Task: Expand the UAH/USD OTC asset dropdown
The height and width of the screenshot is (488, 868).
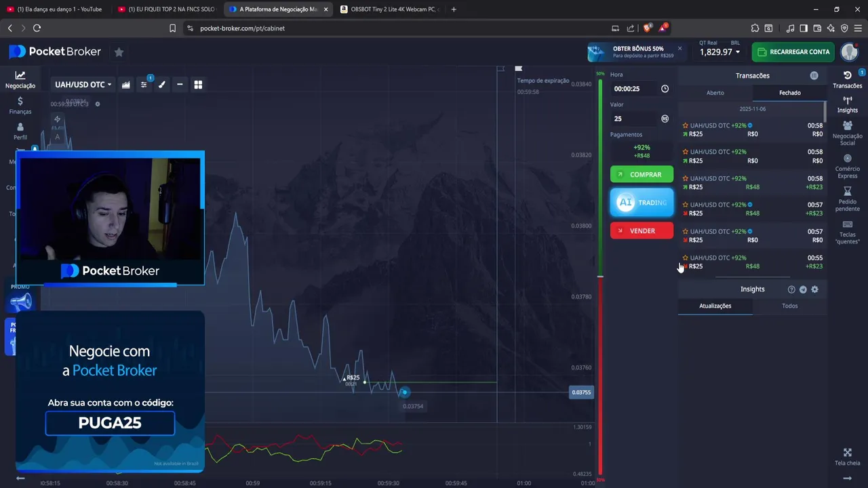Action: click(83, 85)
